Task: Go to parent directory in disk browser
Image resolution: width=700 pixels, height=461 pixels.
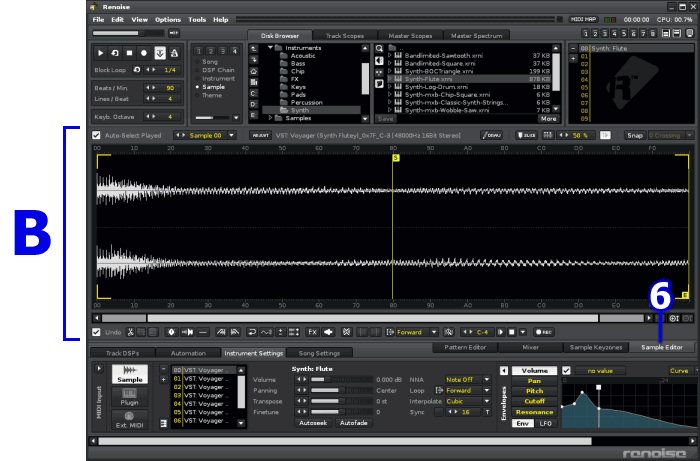Action: pos(254,49)
